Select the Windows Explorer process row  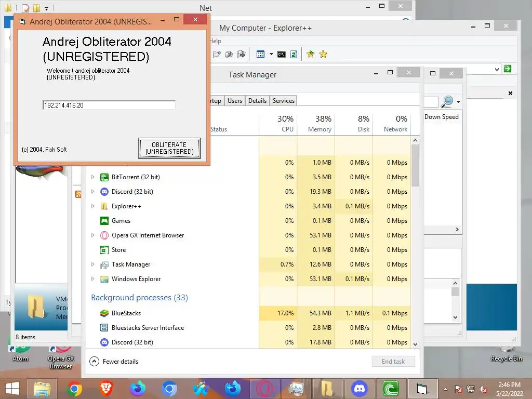[x=248, y=279]
